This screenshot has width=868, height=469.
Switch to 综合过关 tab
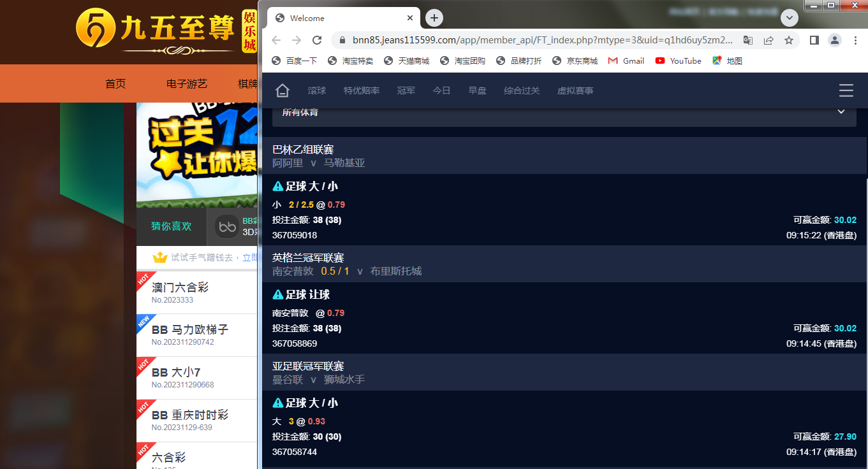coord(522,90)
